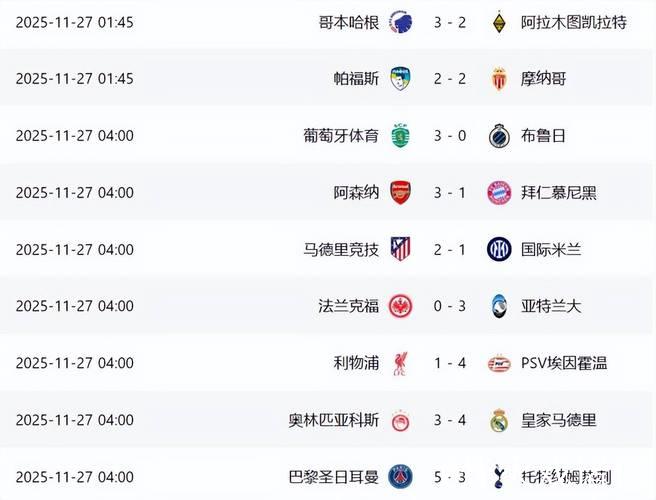Viewport: 656px width, 500px height.
Task: Select the Sporting CP green crest
Action: [400, 135]
